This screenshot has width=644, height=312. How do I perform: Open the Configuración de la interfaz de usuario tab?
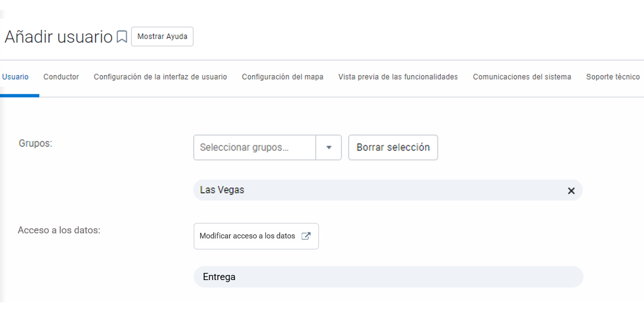coord(160,77)
